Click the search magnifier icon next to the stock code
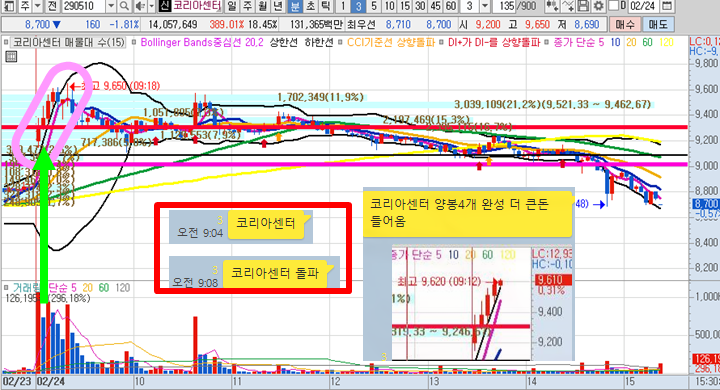The width and height of the screenshot is (720, 390). click(124, 6)
